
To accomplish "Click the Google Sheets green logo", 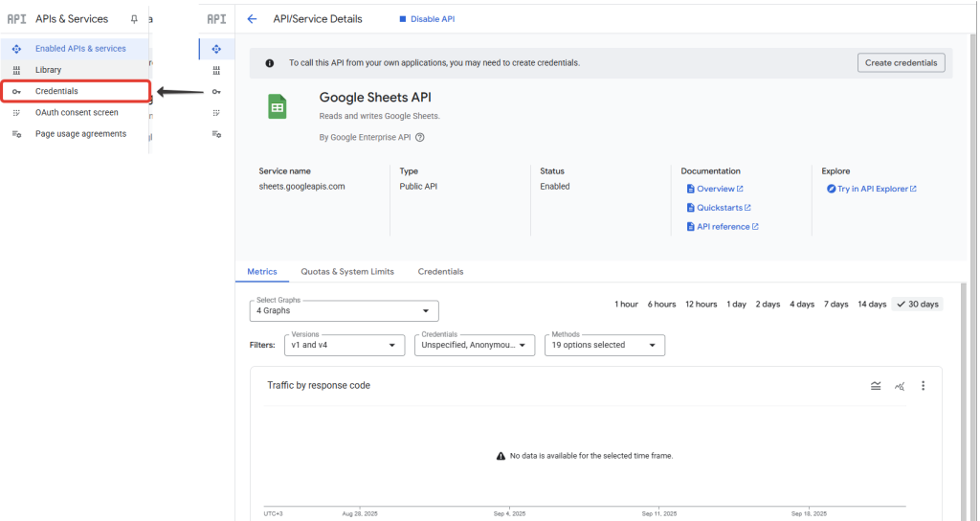I will click(277, 107).
